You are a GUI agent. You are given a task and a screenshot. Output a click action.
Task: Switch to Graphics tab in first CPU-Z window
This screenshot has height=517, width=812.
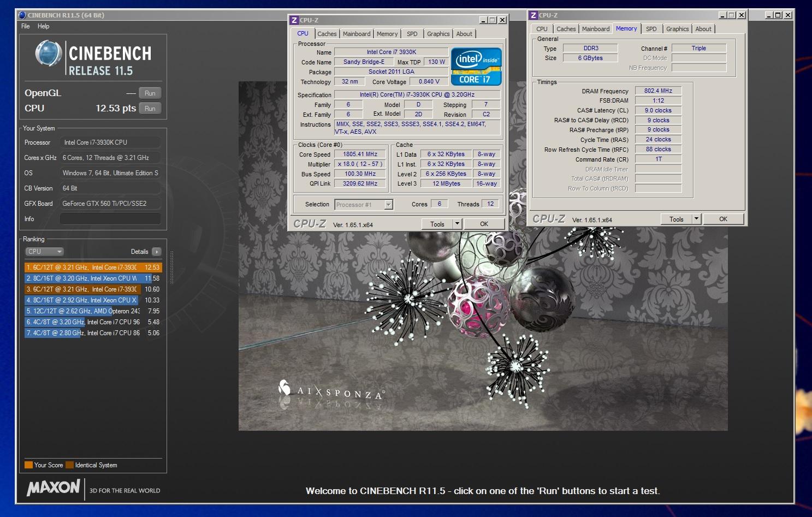click(438, 34)
